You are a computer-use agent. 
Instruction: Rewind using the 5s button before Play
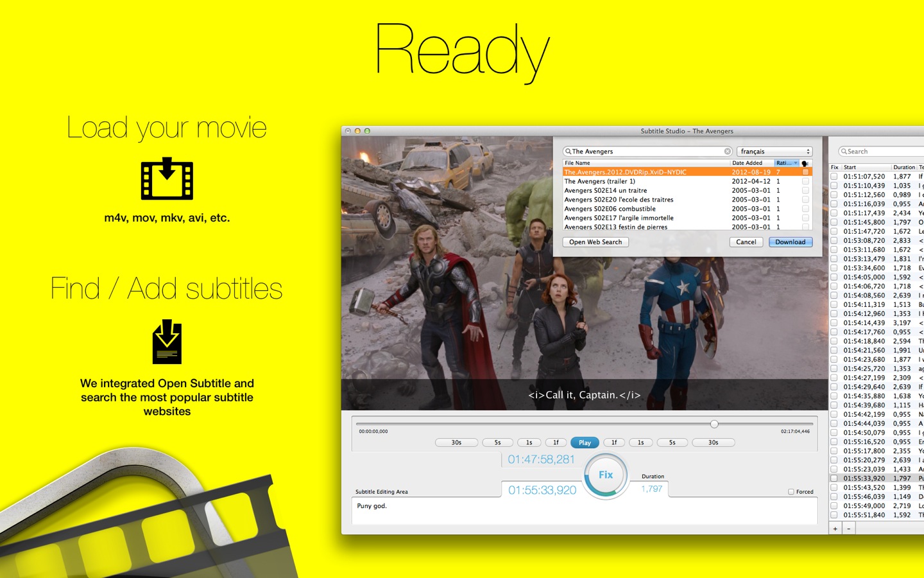point(497,442)
